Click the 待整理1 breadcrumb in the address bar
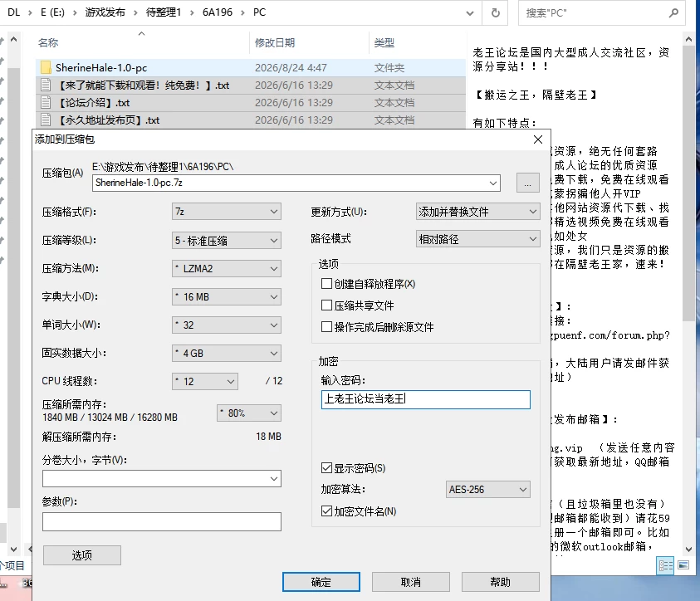The width and height of the screenshot is (700, 601). click(164, 12)
